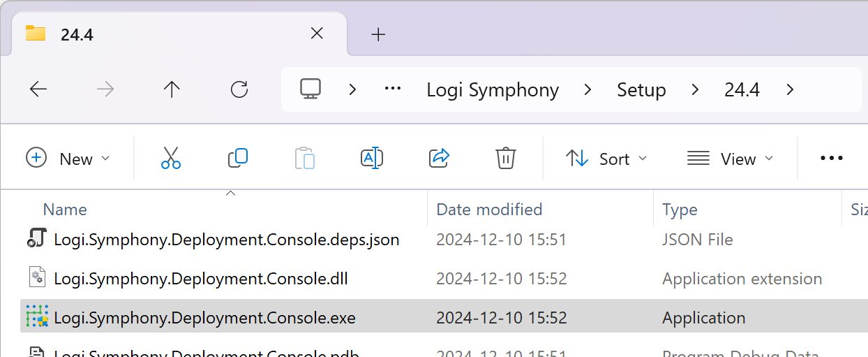Screen dimensions: 868x357
Task: Click the Delete trash icon
Action: pos(506,159)
